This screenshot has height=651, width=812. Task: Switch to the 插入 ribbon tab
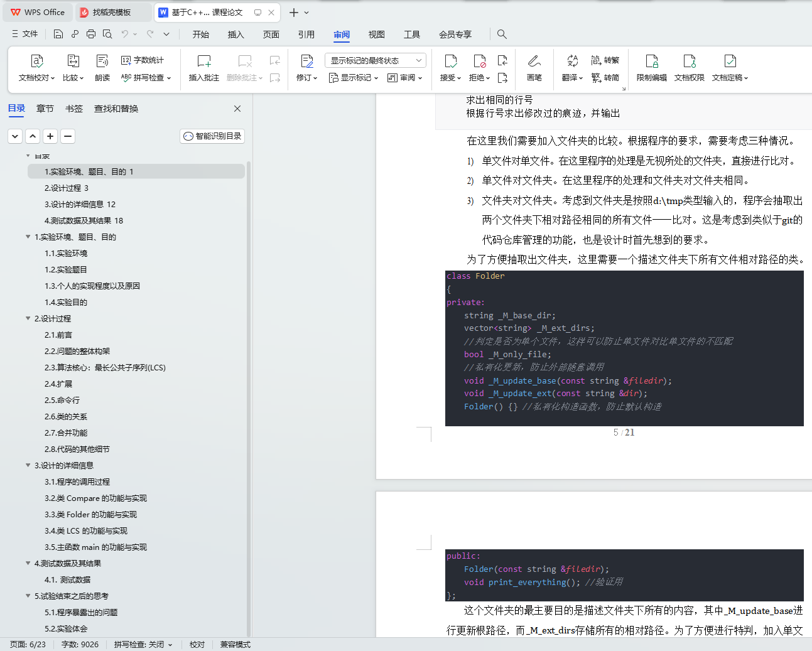(x=235, y=35)
